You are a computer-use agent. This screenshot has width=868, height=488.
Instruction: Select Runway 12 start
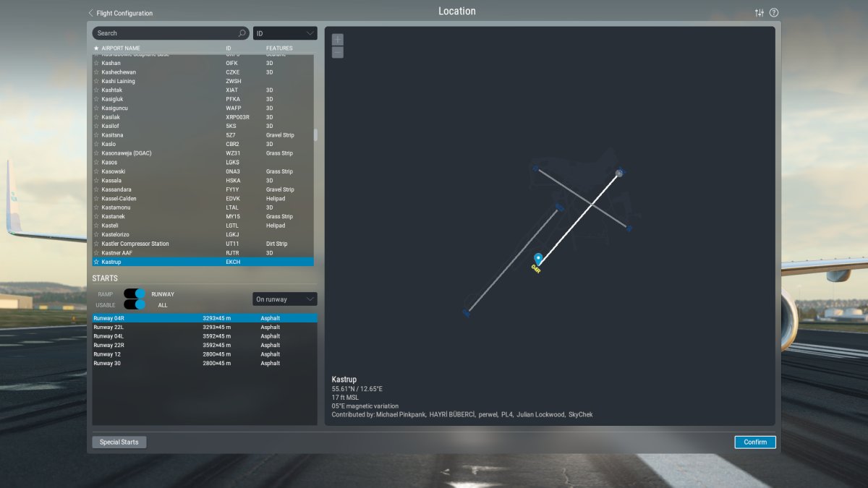(x=204, y=354)
